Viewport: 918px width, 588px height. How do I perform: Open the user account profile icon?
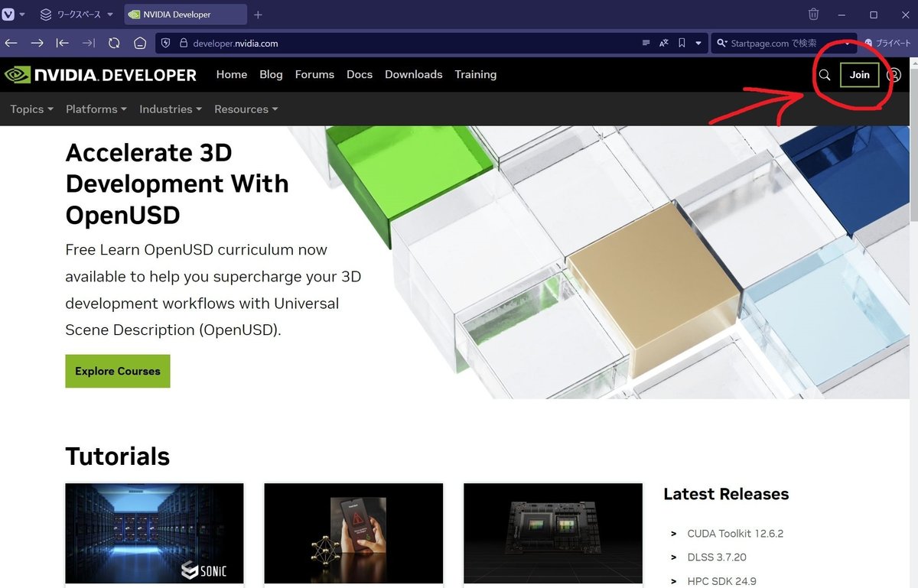[x=894, y=75]
